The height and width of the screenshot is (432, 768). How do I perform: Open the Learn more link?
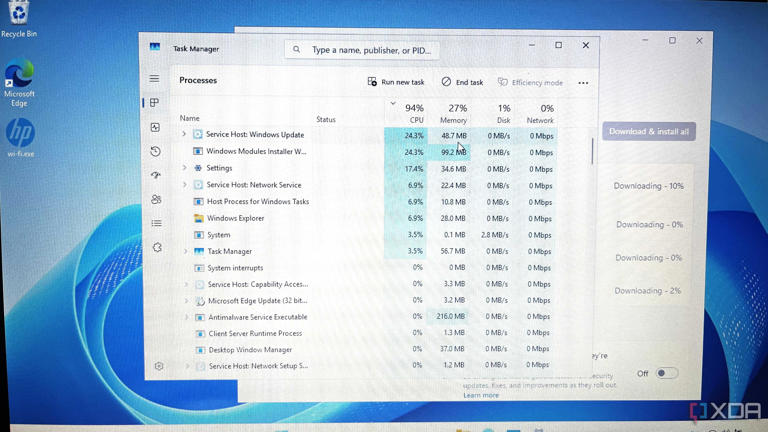pyautogui.click(x=481, y=395)
